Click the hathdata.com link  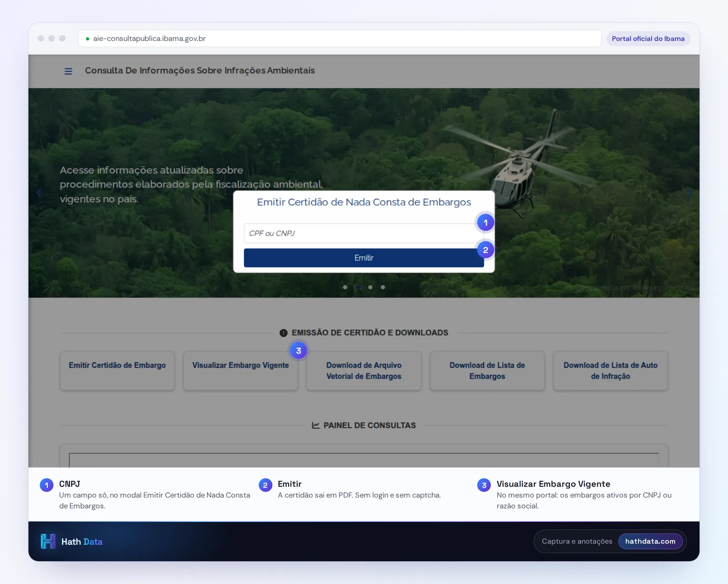click(650, 541)
